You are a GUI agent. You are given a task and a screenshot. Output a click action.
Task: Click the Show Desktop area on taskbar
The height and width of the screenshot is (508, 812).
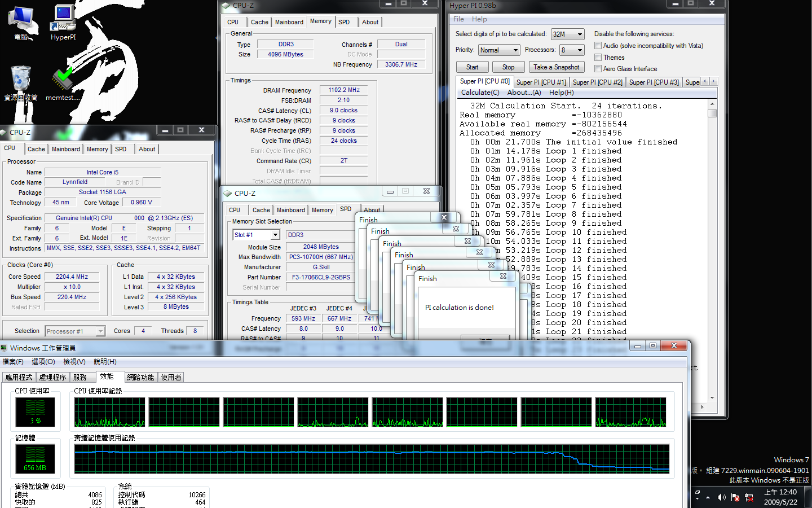tap(809, 497)
